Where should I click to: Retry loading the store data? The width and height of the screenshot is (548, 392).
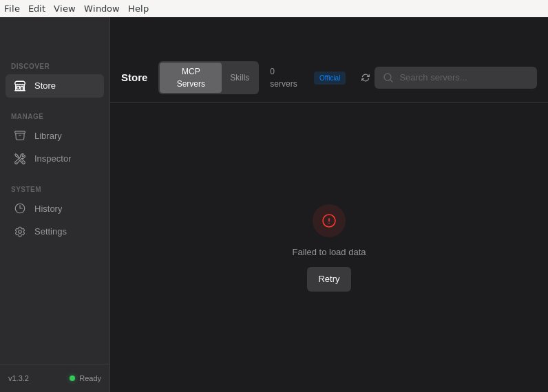coord(329,279)
